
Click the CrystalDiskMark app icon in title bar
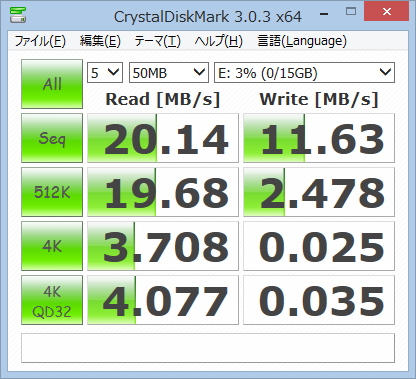tap(18, 14)
